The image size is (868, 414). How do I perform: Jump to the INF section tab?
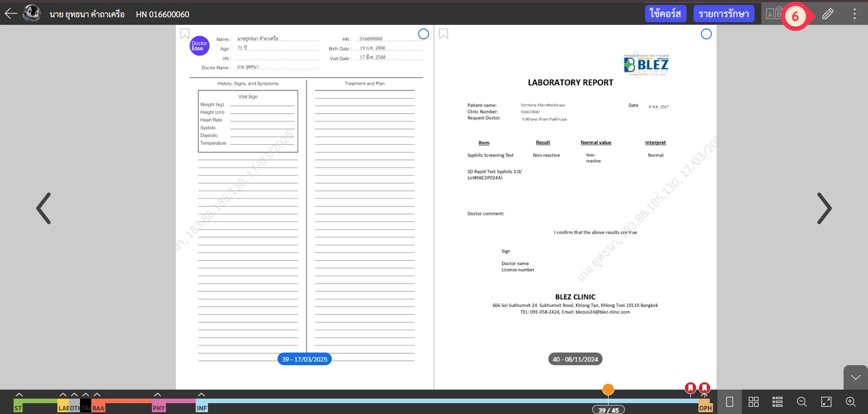202,408
